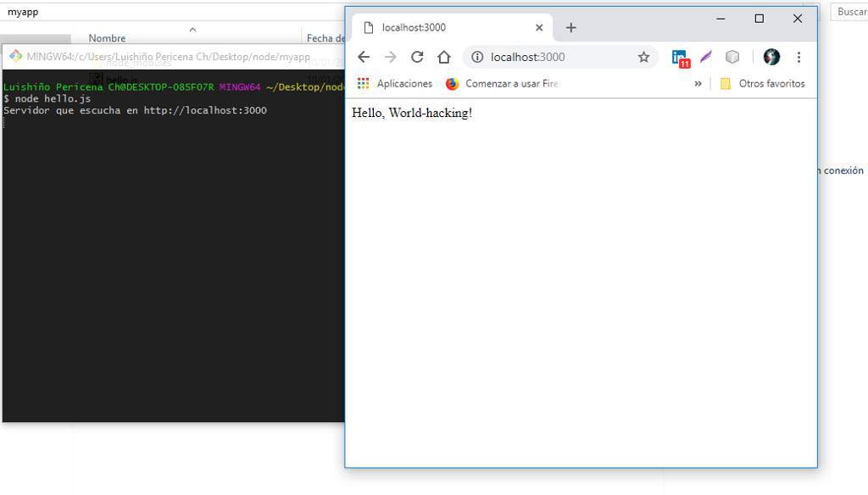Viewport: 868px width, 495px height.
Task: Open the Chrome profile avatar
Action: pyautogui.click(x=771, y=57)
